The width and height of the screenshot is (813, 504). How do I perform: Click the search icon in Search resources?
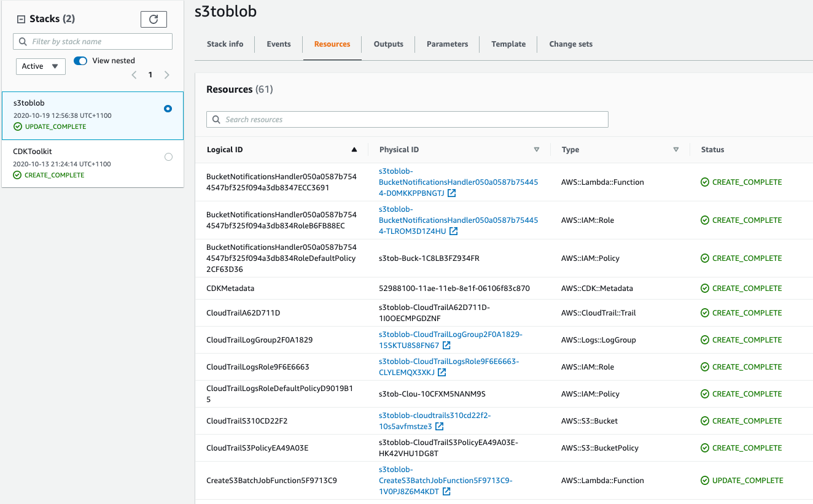[x=217, y=120]
